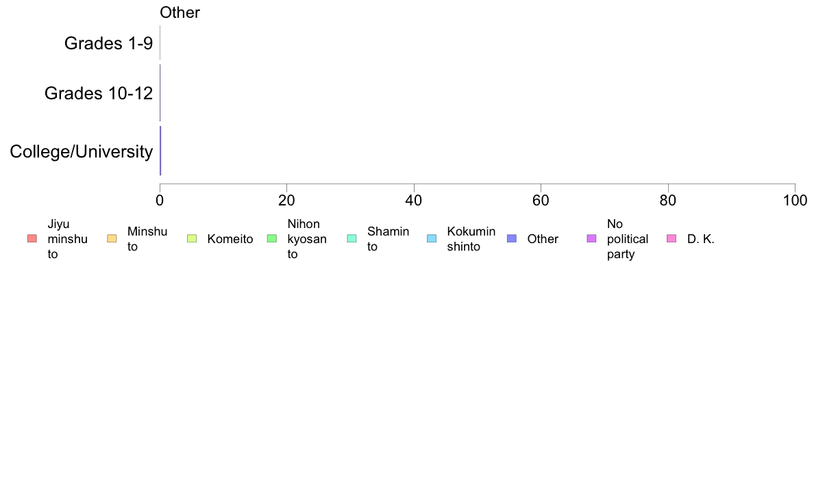The height and width of the screenshot is (504, 814).
Task: Click the Kokumin shinto blue legend swatch
Action: point(432,239)
